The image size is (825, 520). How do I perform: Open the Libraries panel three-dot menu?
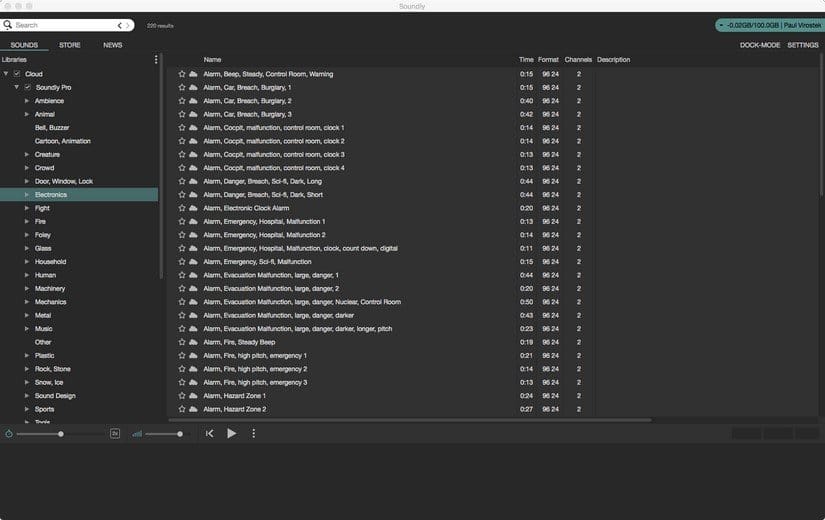(x=155, y=60)
